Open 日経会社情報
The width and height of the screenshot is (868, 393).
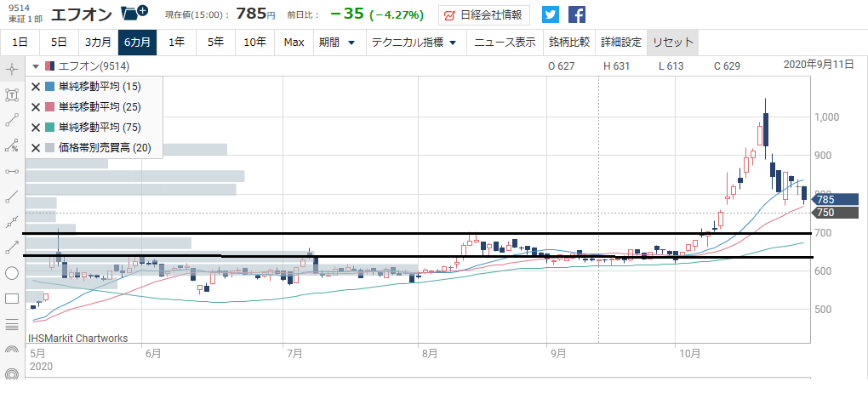coord(484,15)
